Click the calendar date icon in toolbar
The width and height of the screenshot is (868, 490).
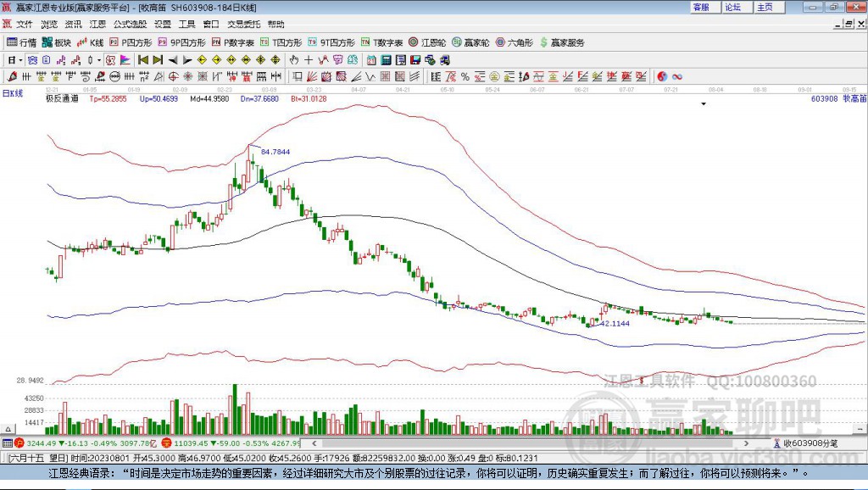click(x=371, y=60)
